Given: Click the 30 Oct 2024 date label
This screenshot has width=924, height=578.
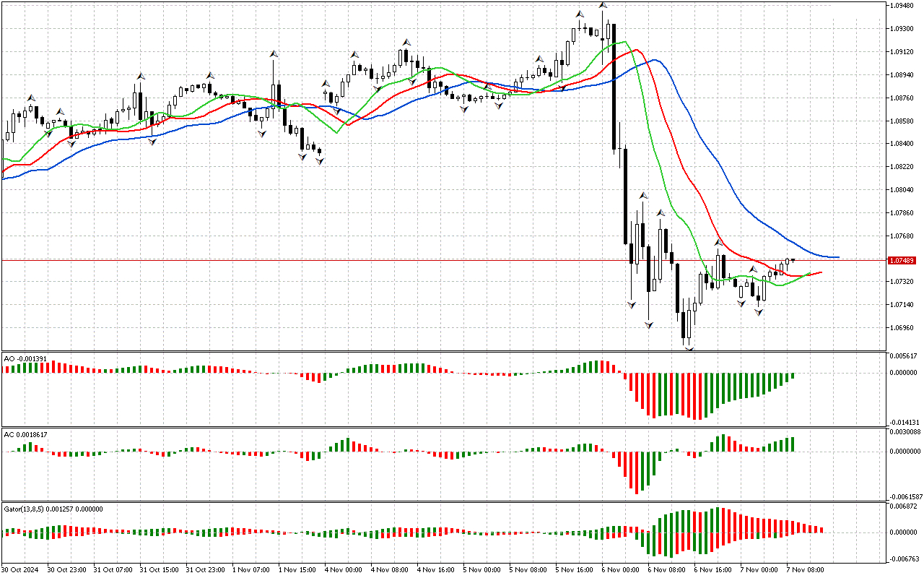Looking at the screenshot, I should [20, 570].
